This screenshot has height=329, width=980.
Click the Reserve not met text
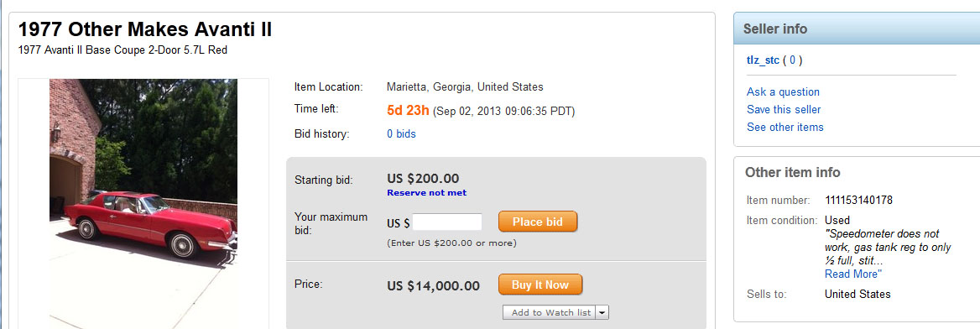[427, 193]
